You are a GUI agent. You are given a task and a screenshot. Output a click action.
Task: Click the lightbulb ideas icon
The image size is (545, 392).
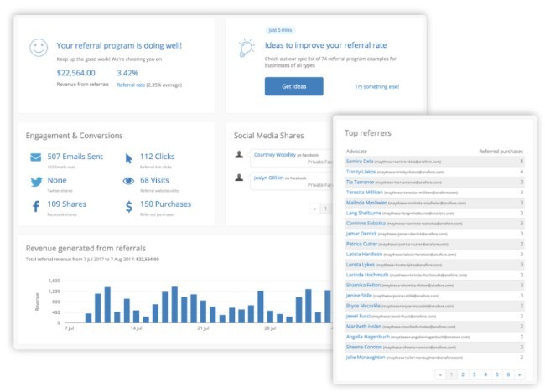coord(247,48)
